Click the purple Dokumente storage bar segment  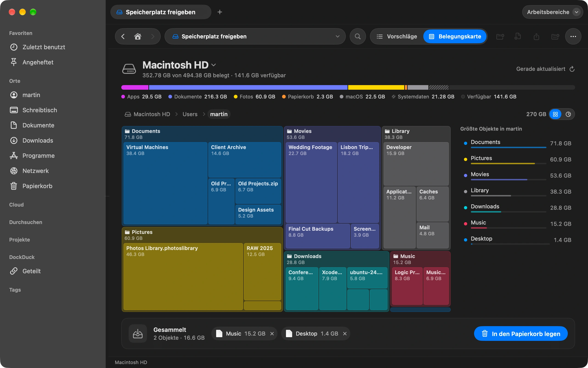tap(248, 87)
